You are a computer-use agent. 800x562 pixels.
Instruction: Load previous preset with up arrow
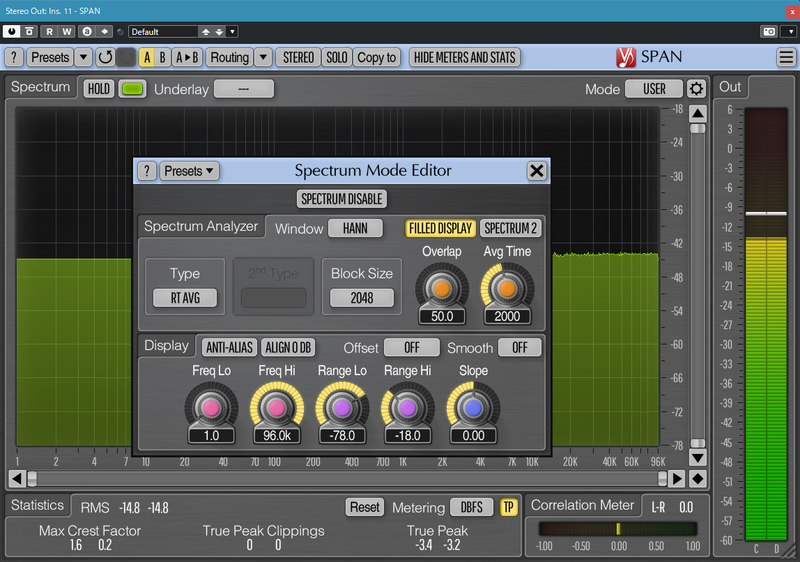pyautogui.click(x=206, y=32)
